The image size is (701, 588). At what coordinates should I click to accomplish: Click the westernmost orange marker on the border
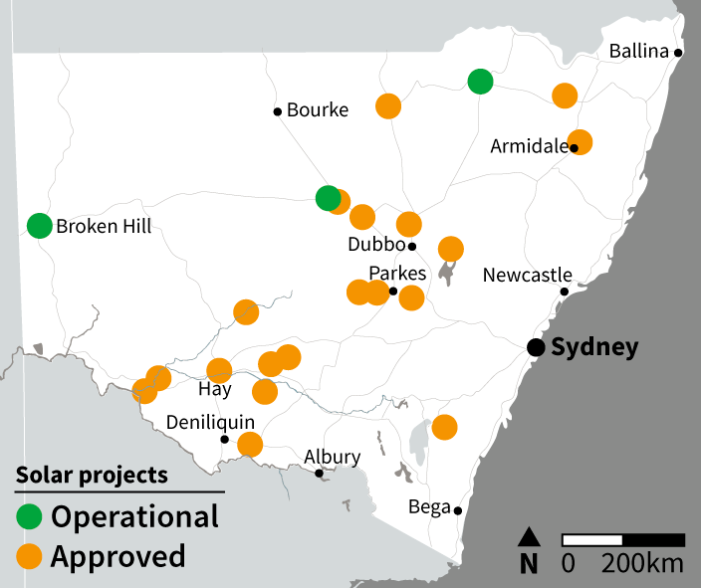pos(144,391)
